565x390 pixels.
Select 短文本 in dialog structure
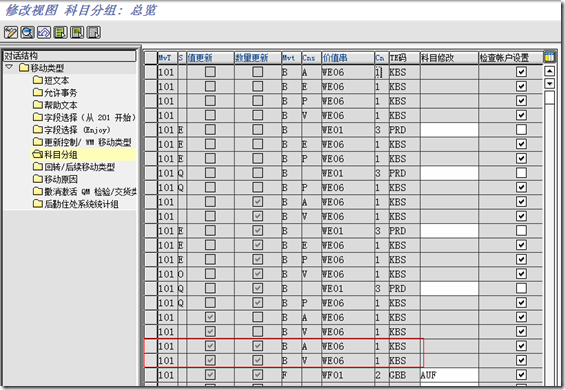point(56,80)
